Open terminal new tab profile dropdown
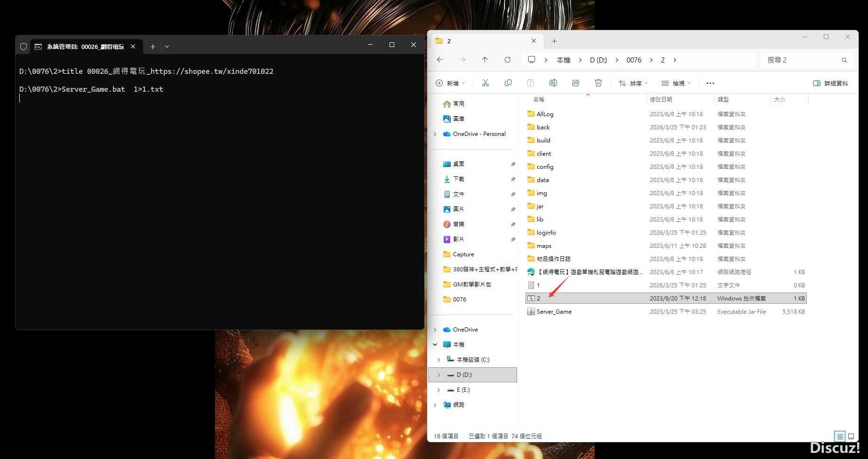This screenshot has height=459, width=868. coord(167,47)
